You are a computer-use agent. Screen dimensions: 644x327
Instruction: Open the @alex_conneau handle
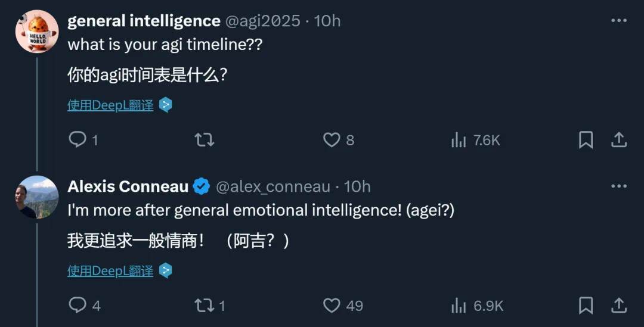point(273,186)
